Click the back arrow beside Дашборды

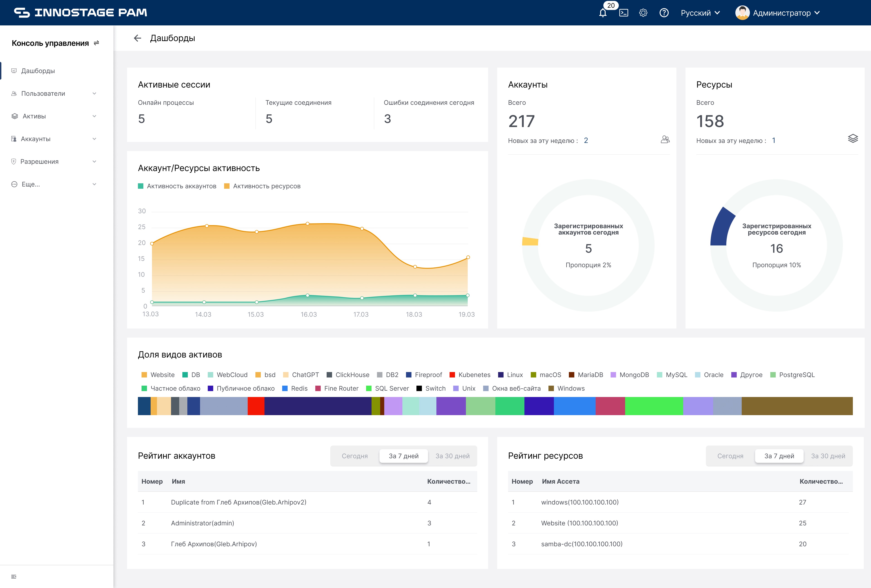(x=137, y=38)
